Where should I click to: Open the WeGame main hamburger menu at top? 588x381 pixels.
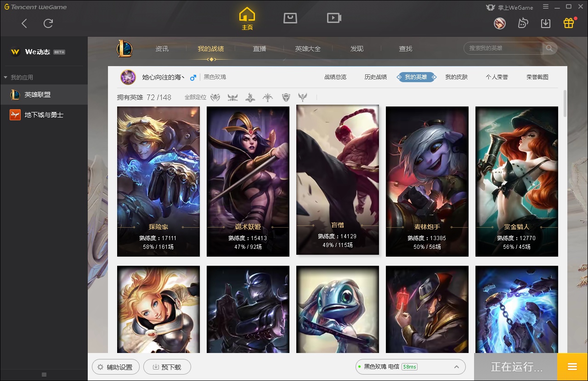pos(546,7)
